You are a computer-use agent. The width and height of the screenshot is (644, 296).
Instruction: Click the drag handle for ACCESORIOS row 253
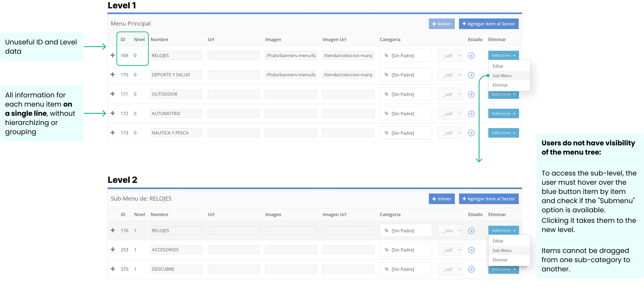[113, 249]
